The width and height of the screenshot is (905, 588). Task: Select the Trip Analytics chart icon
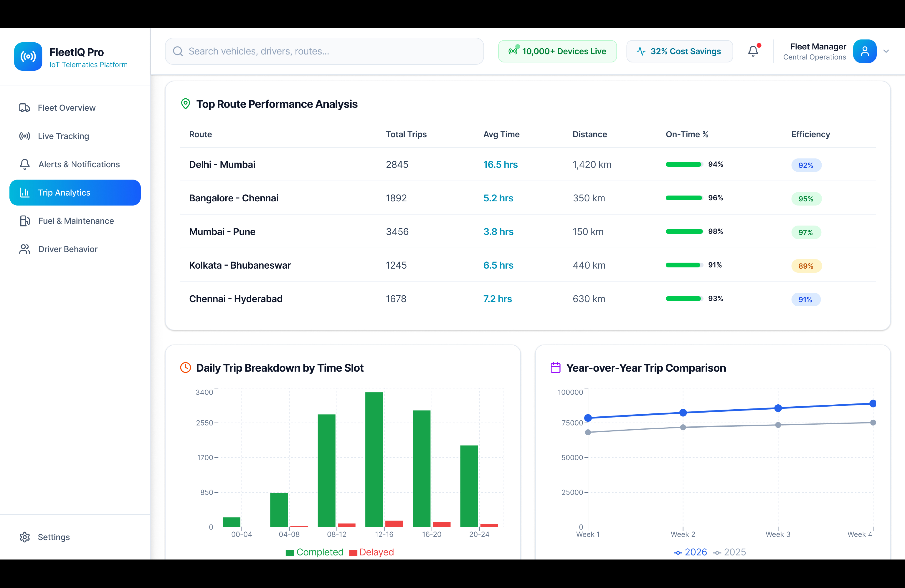pos(25,192)
